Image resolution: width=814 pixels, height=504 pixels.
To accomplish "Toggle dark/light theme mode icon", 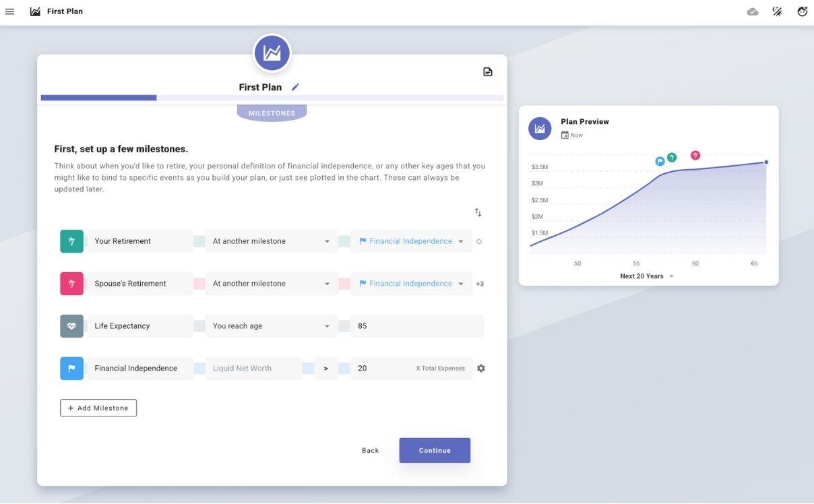I will point(777,11).
